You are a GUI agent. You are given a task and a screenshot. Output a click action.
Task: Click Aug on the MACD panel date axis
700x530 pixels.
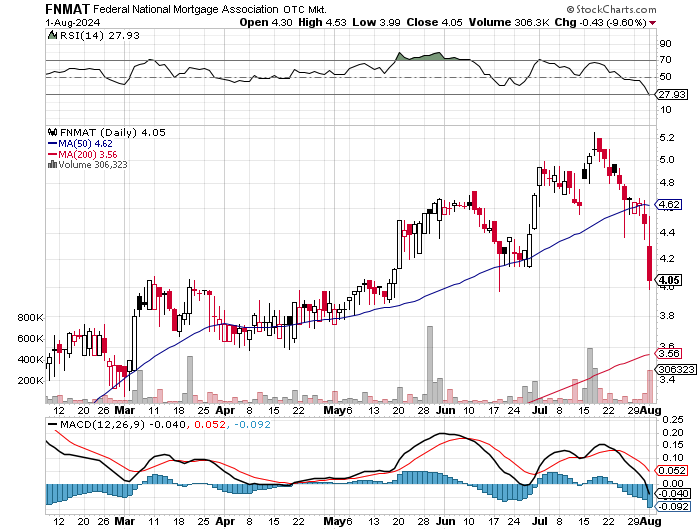[650, 521]
